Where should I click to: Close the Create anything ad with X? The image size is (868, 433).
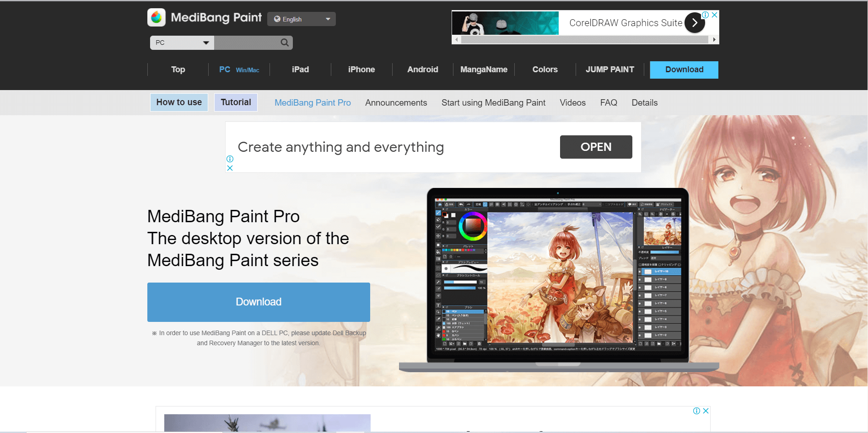pyautogui.click(x=230, y=168)
